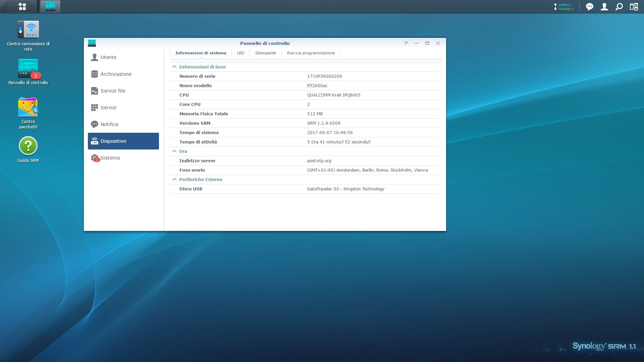Switch to the LED tab
The image size is (644, 362).
(x=240, y=53)
